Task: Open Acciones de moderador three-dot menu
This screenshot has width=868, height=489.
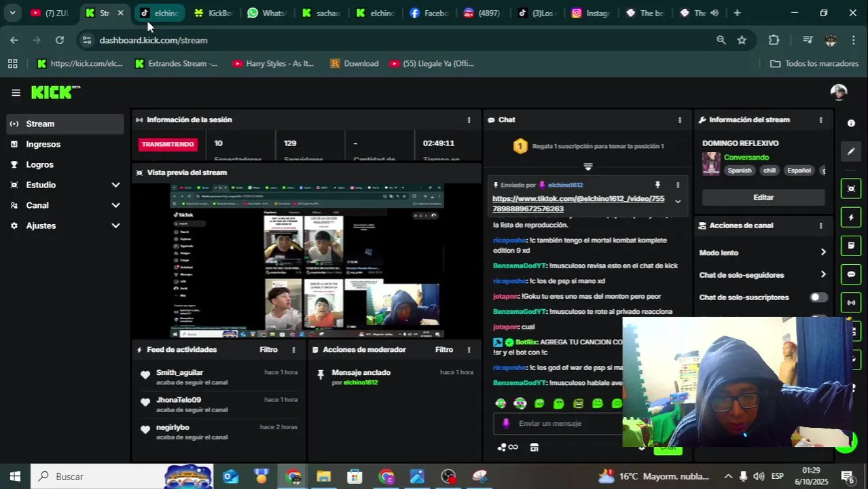Action: pos(469,350)
